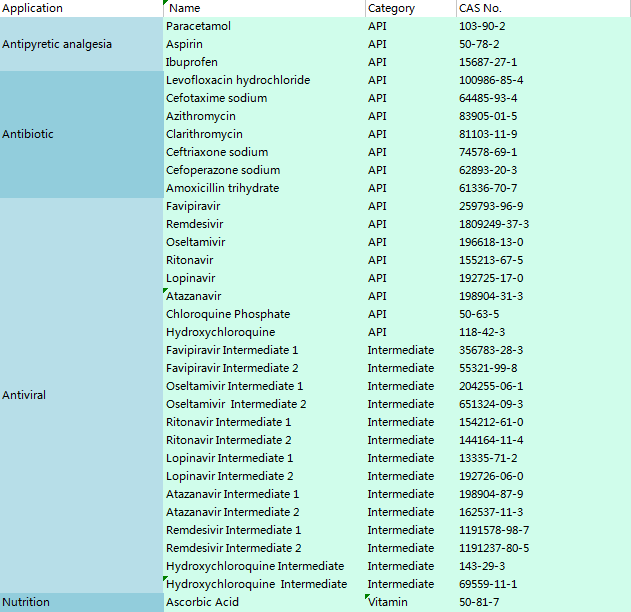631x612 pixels.
Task: Click the Category column header
Action: 408,8
